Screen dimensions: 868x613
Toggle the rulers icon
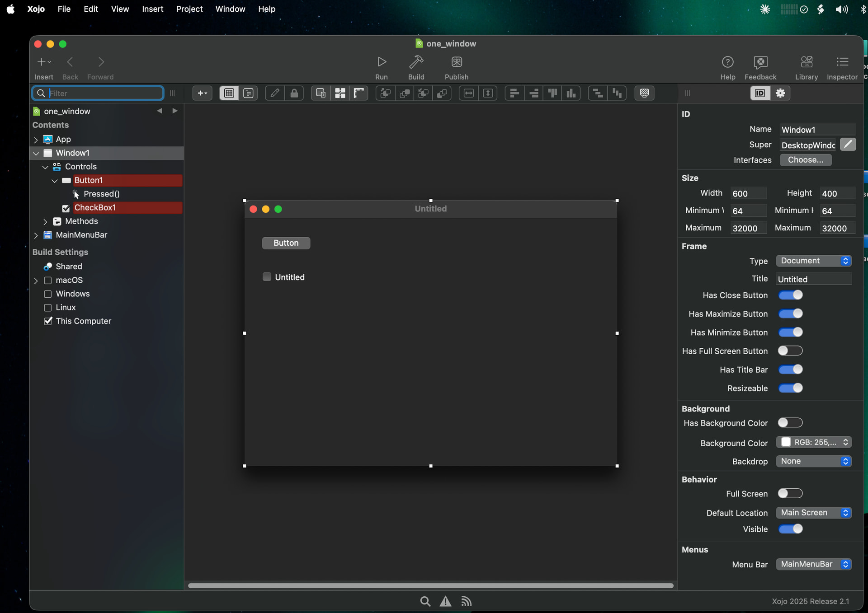coord(359,93)
